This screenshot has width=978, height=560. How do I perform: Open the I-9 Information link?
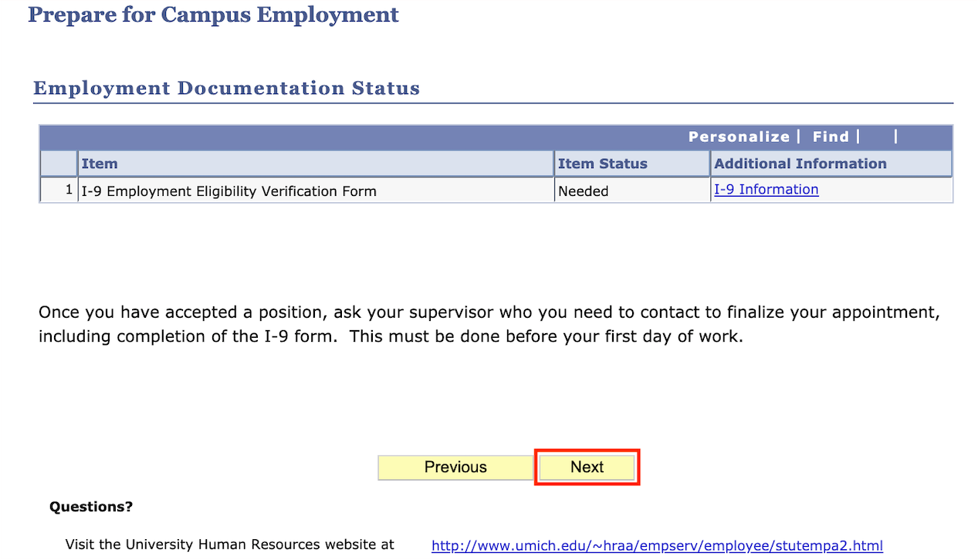click(765, 189)
